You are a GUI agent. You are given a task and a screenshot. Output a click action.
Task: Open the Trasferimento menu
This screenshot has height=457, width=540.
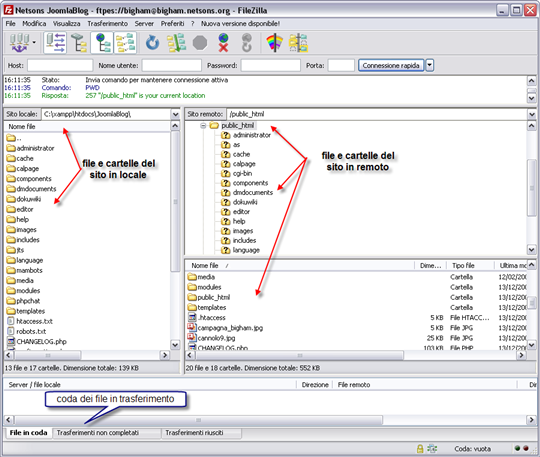click(107, 23)
